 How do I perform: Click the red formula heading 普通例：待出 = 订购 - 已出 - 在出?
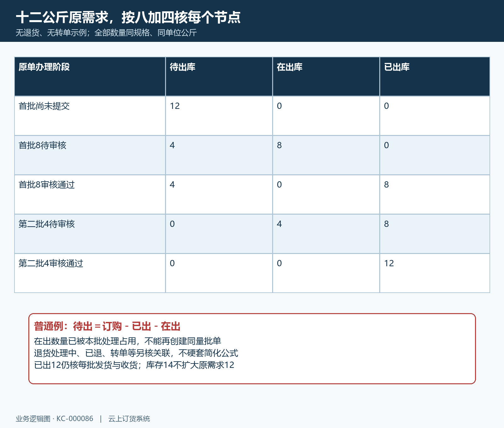(x=107, y=326)
